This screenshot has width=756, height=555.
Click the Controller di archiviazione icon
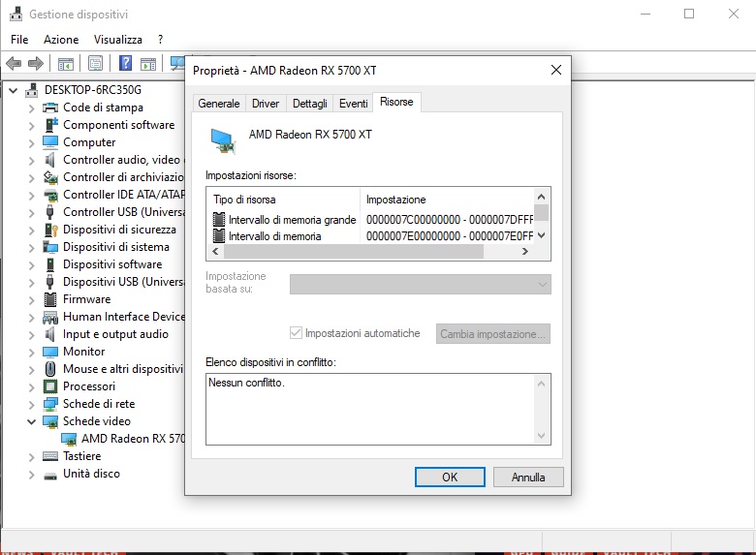tap(50, 177)
